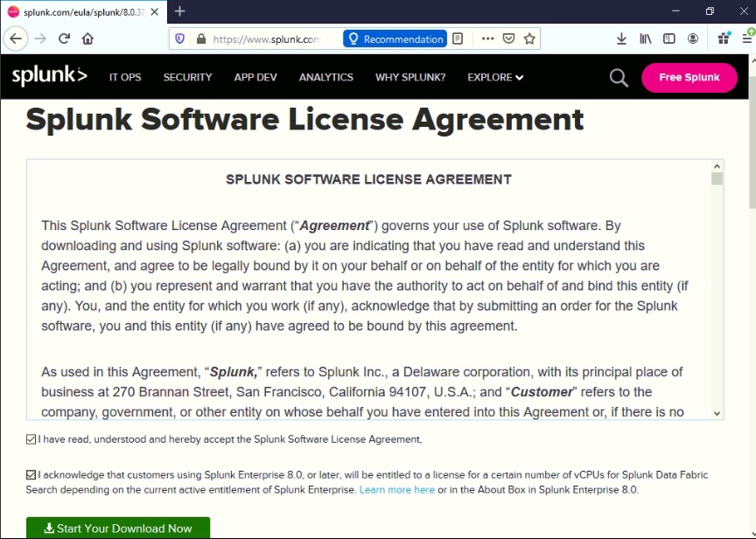
Task: Save page to Pocket
Action: (x=508, y=38)
